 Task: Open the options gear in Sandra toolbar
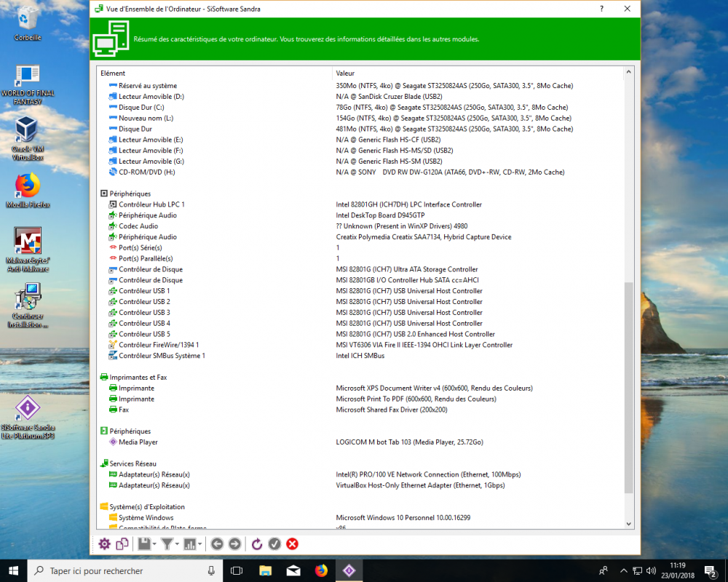tap(104, 543)
